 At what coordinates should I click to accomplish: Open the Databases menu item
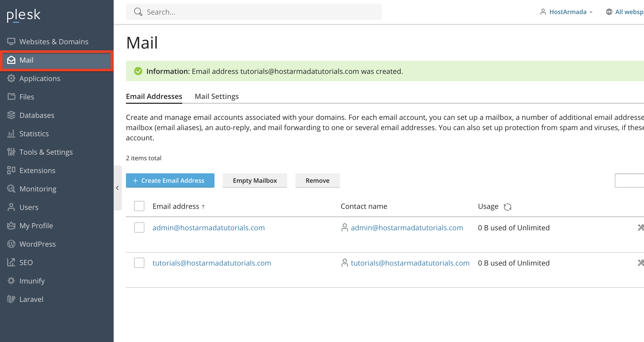[57, 115]
